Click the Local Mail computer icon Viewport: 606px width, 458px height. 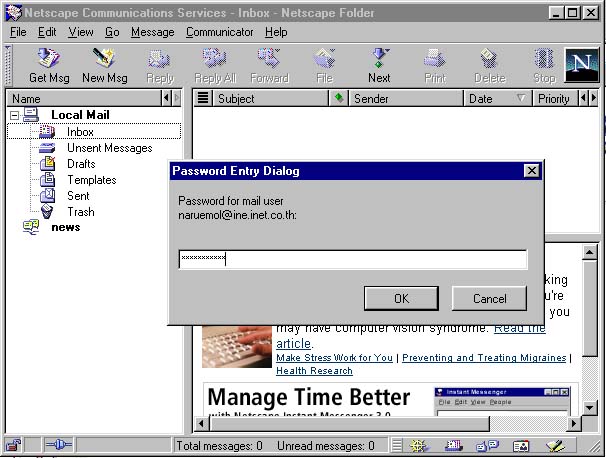click(x=31, y=114)
